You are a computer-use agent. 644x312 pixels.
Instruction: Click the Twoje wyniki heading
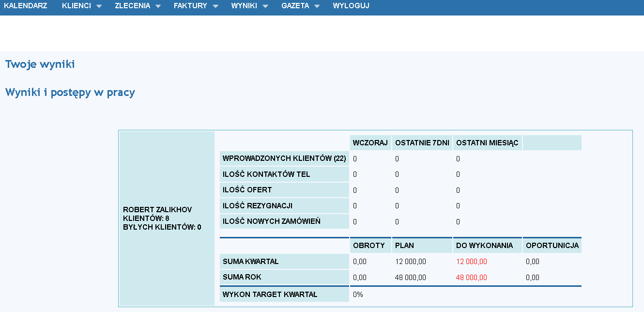pyautogui.click(x=40, y=64)
